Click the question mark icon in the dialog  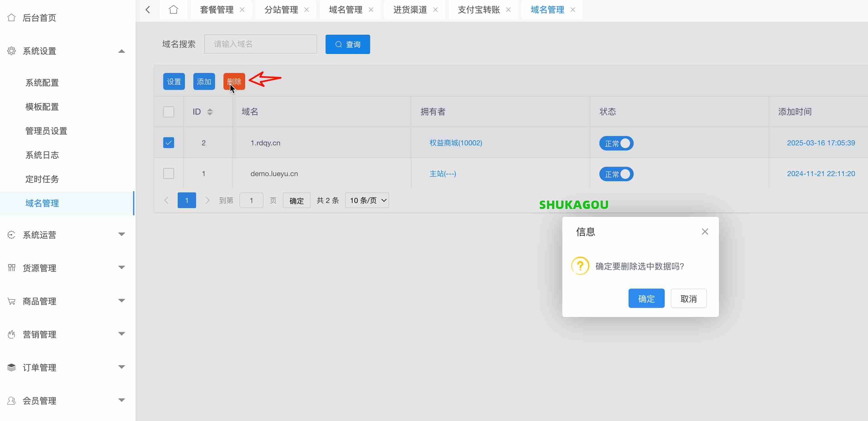(580, 266)
